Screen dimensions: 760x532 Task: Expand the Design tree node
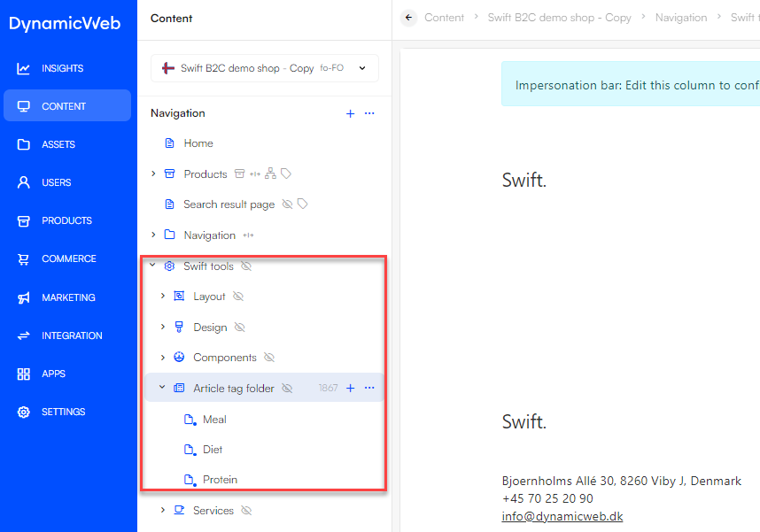coord(162,328)
